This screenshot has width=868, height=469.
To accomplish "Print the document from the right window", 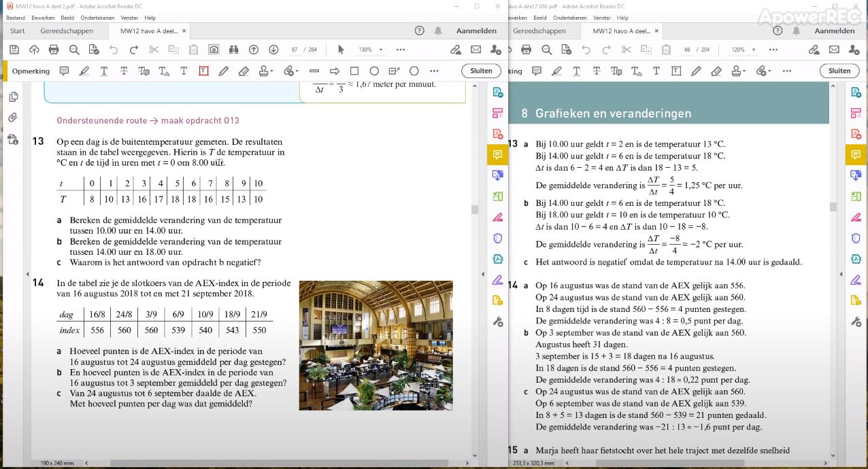I will coord(525,50).
